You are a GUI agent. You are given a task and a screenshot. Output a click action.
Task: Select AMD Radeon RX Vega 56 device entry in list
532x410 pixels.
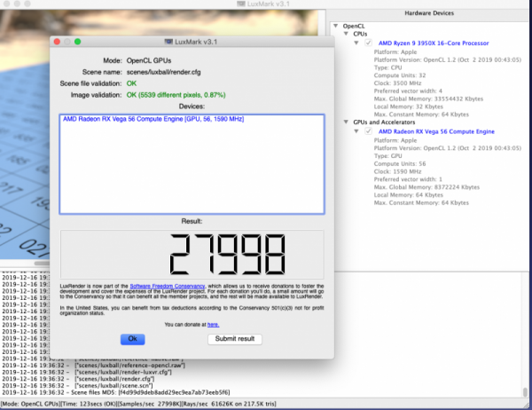[153, 119]
